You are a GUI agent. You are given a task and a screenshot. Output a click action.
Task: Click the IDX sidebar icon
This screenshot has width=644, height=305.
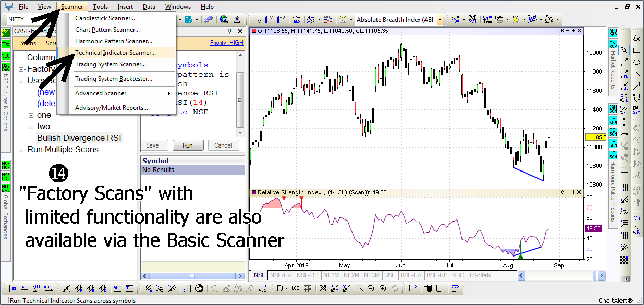(5, 44)
